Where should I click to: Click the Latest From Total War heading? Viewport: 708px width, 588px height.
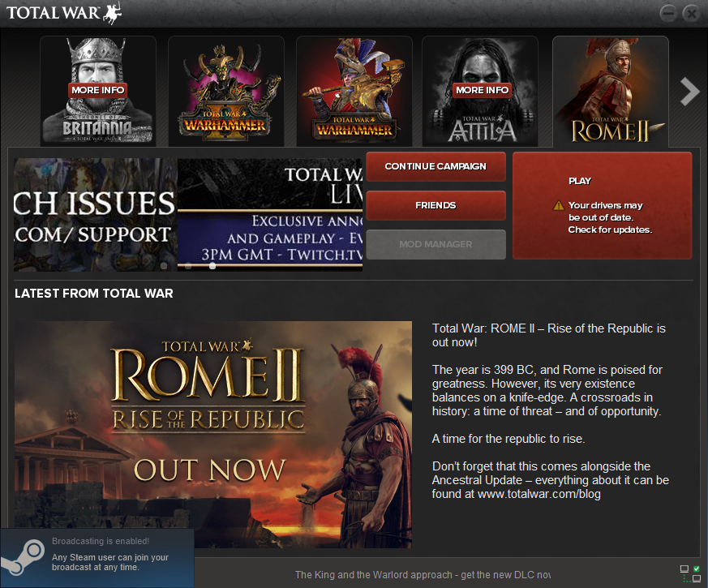pos(94,294)
